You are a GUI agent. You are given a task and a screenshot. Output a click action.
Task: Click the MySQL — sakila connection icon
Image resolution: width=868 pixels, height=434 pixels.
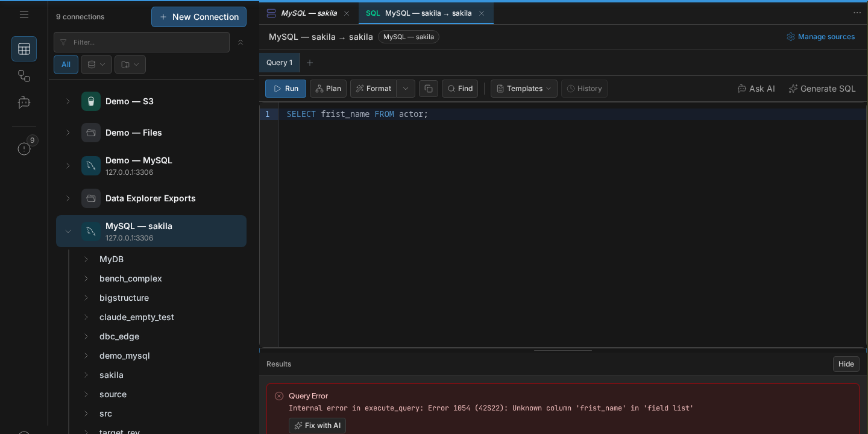(91, 231)
